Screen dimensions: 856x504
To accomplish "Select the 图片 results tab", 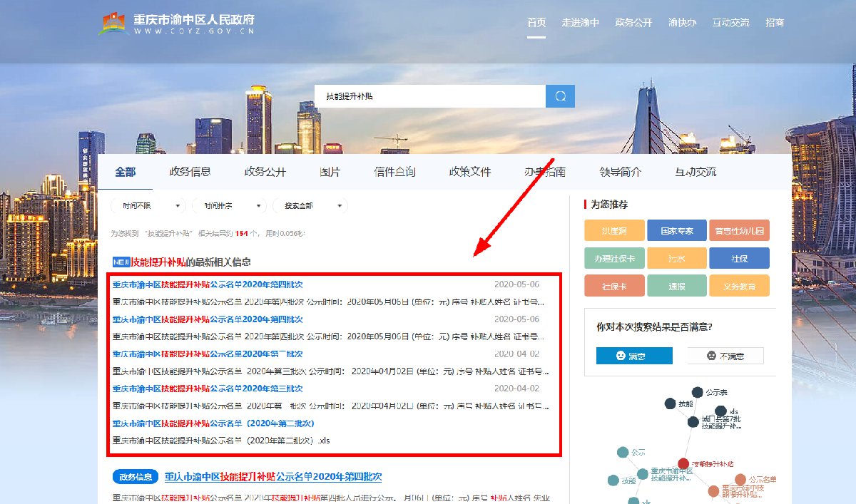I will point(330,172).
